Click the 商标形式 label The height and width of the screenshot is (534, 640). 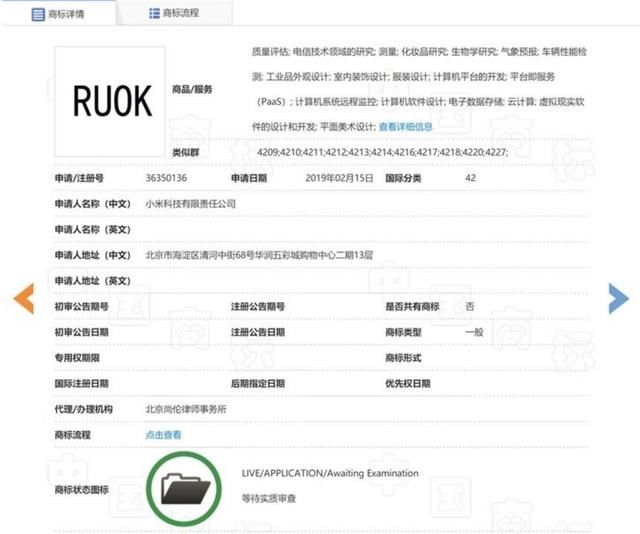403,358
